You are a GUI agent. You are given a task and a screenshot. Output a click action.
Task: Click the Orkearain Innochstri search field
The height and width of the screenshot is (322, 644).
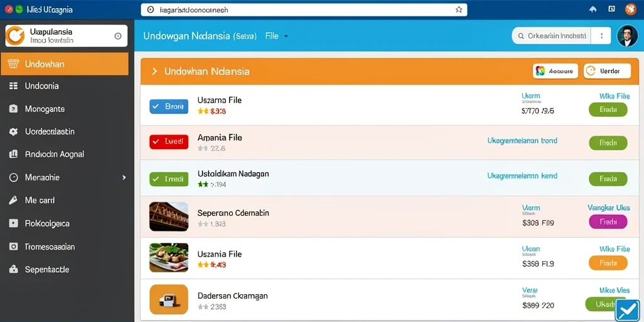(x=551, y=36)
